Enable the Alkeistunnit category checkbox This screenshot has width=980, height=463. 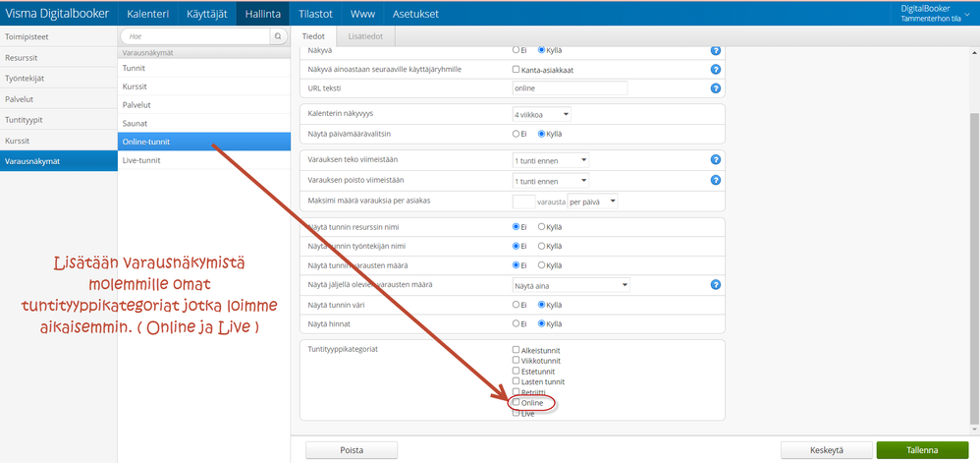516,350
